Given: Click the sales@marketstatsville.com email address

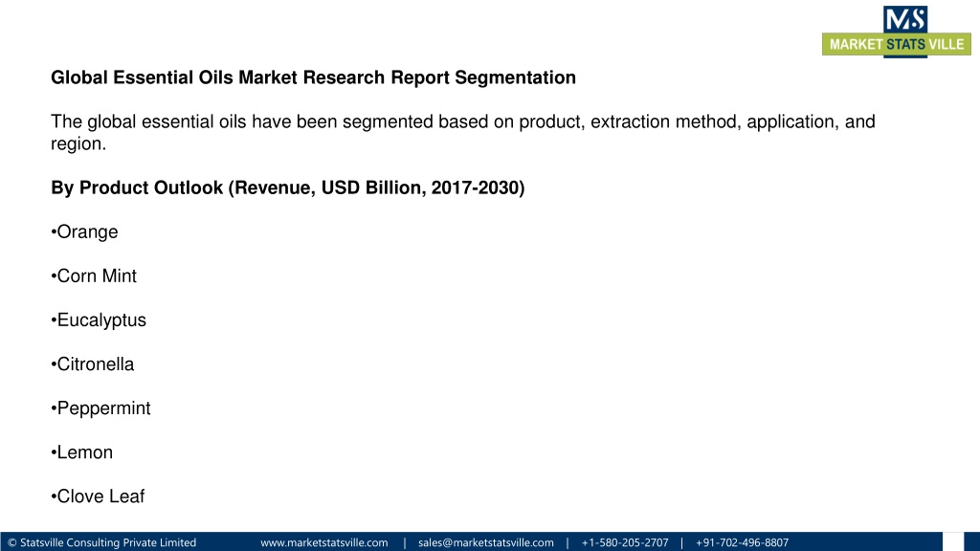Looking at the screenshot, I should click(x=485, y=542).
